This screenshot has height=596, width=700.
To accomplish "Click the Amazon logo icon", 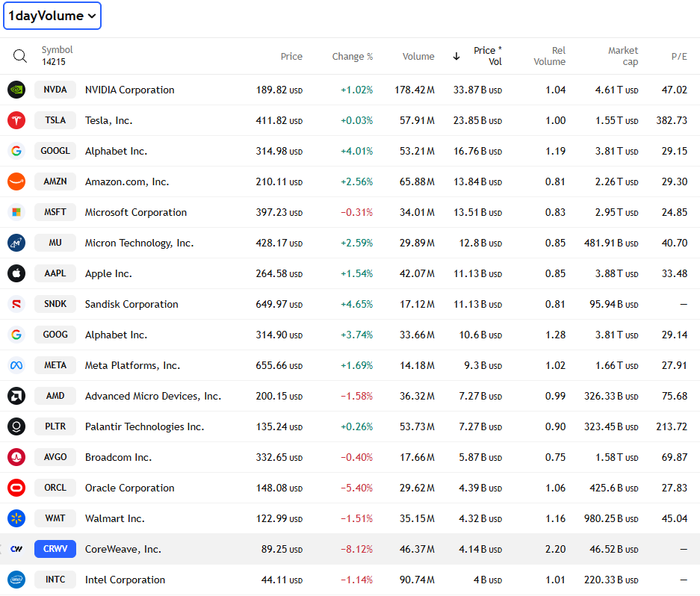I will [16, 181].
